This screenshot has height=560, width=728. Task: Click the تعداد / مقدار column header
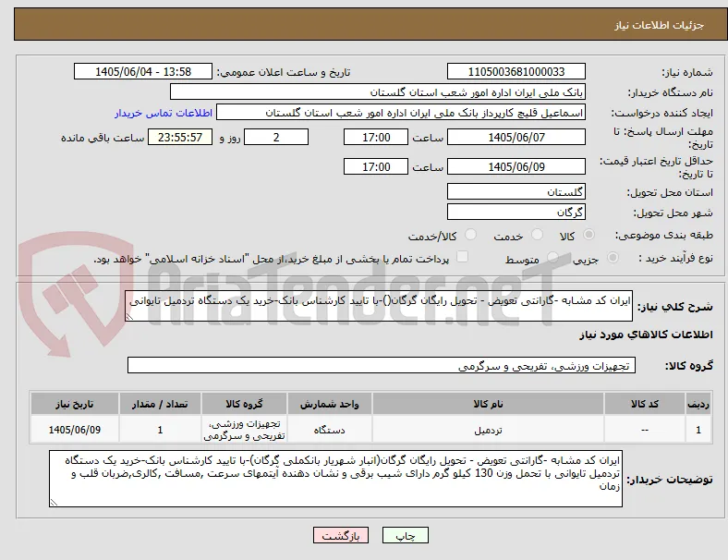click(160, 404)
